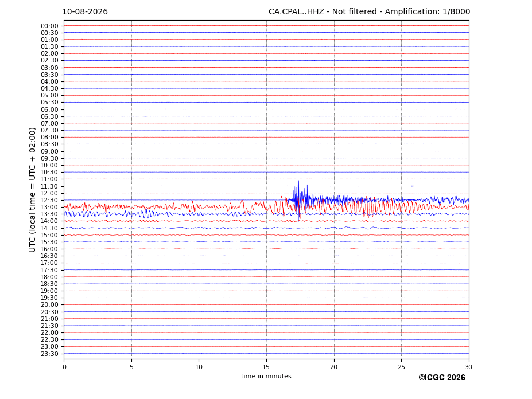
Task: Click the 07:00 time row label
Action: coord(49,124)
